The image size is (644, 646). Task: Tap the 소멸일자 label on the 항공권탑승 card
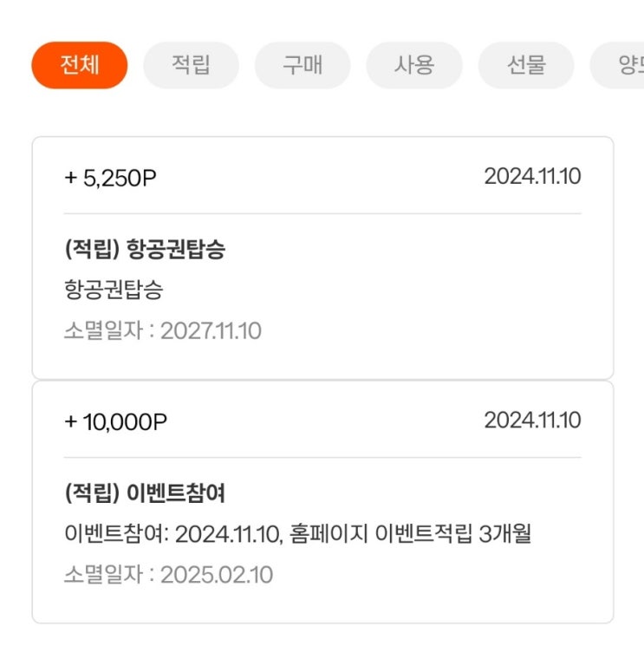pyautogui.click(x=103, y=330)
